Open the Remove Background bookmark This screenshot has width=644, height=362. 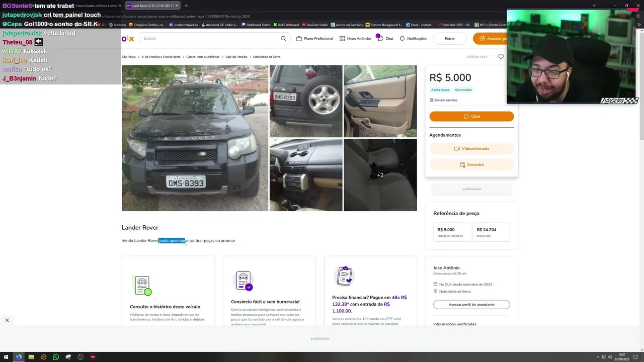(384, 25)
